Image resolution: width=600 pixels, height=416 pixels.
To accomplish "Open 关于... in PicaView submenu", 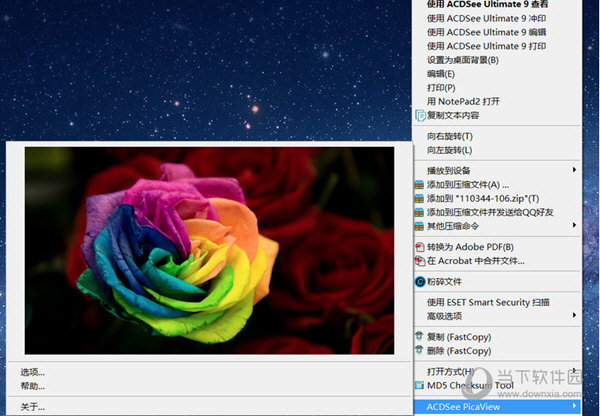I will click(33, 406).
